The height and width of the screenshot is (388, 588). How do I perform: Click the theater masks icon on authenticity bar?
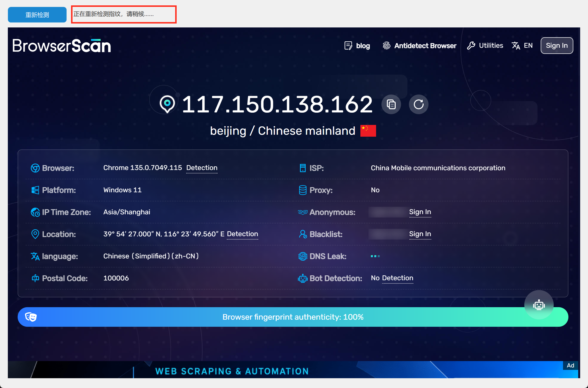[x=31, y=317]
